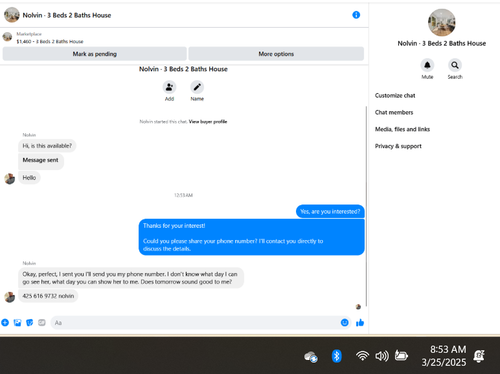Click the 'Hello' message bubble
500x374 pixels.
pos(29,178)
